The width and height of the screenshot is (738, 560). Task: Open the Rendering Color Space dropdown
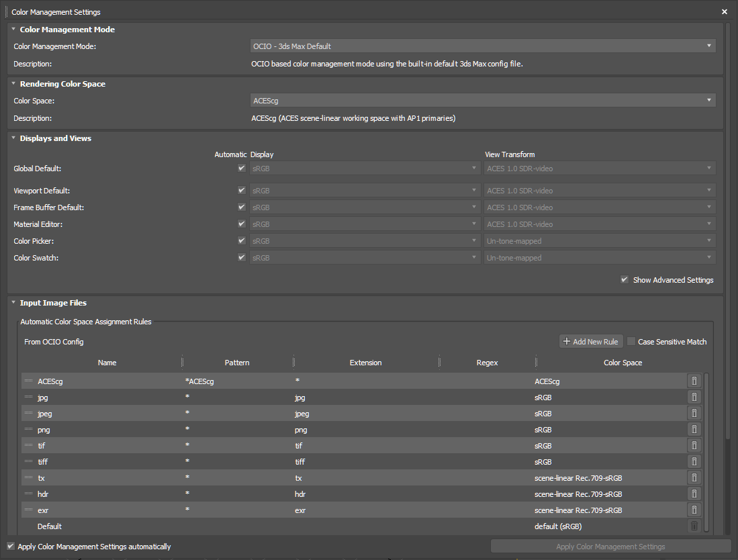(483, 100)
